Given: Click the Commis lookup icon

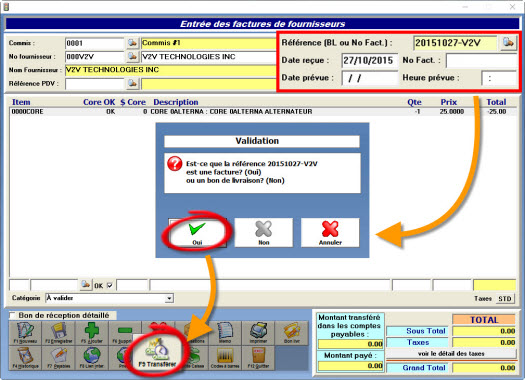Looking at the screenshot, I should 132,43.
